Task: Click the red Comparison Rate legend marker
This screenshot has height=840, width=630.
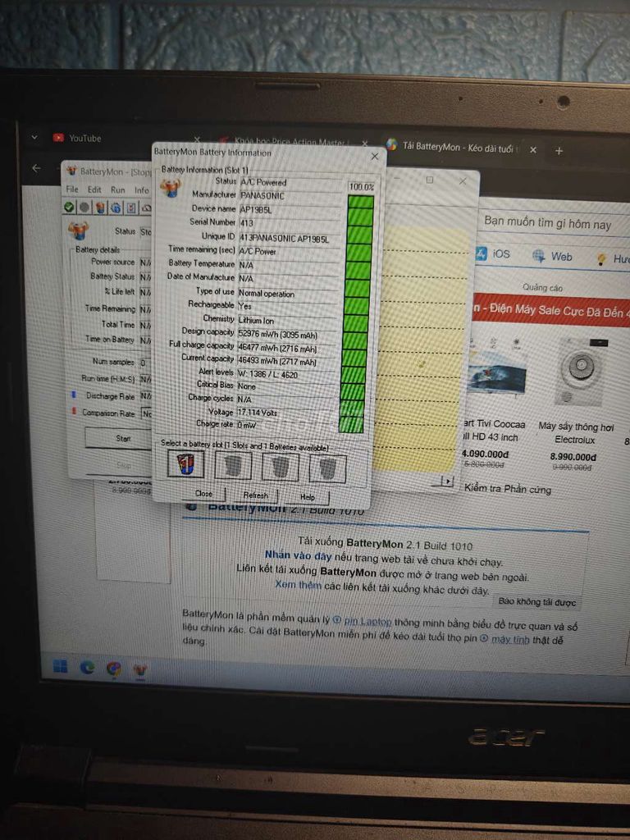Action: pos(73,412)
